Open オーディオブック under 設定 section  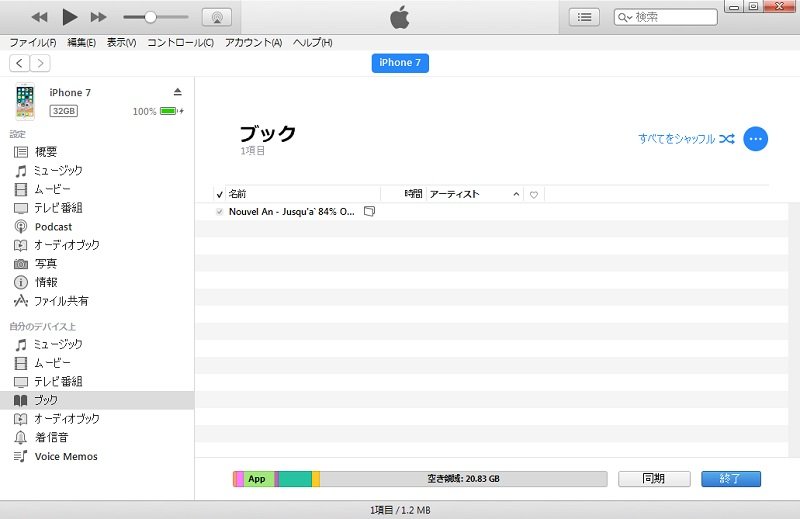[x=97, y=245]
